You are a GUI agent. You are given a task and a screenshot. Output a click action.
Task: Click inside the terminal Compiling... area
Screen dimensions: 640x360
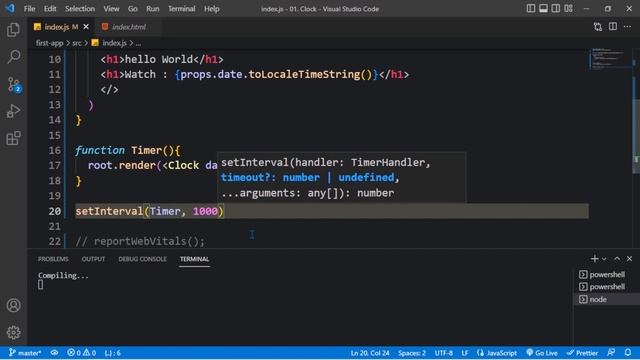[x=63, y=276]
